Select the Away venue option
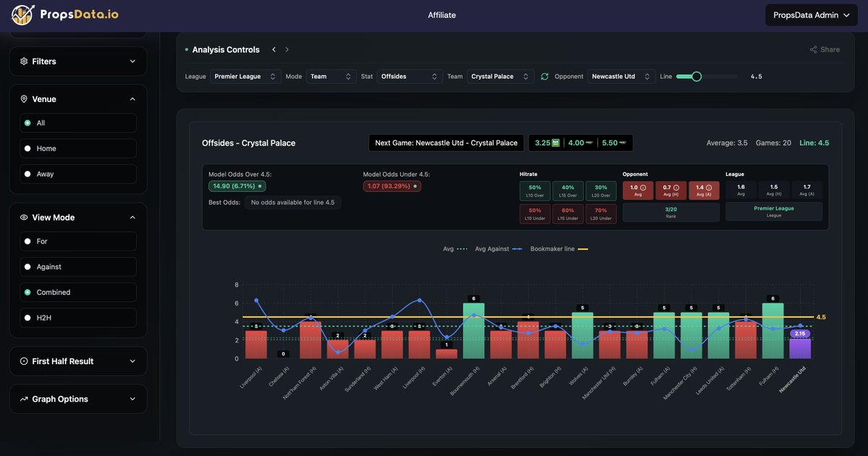 [78, 174]
